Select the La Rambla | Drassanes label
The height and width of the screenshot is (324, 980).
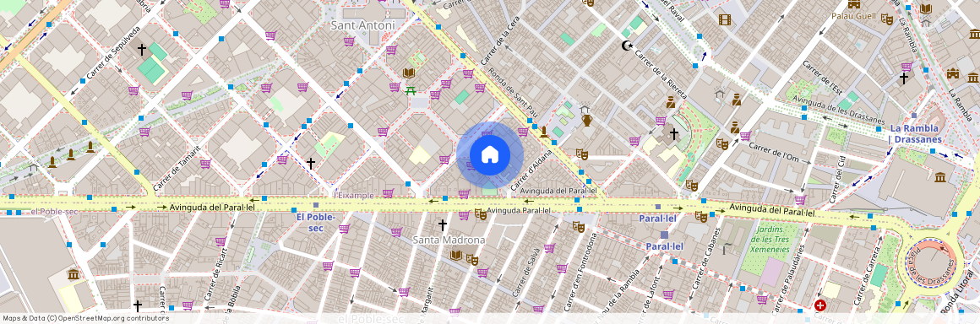[x=915, y=133]
